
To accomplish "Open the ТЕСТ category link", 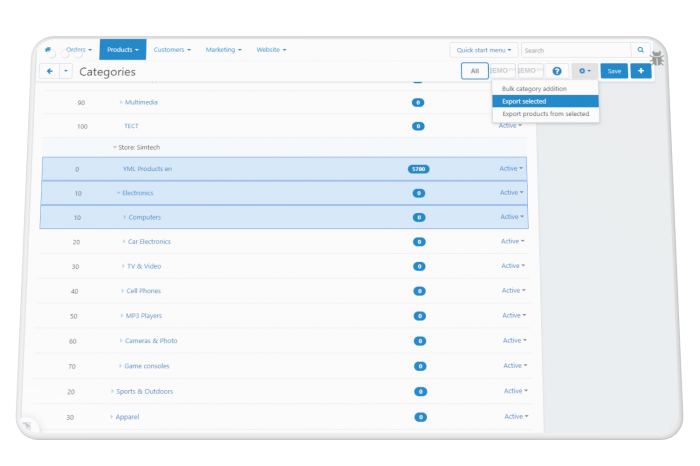I will [x=131, y=126].
